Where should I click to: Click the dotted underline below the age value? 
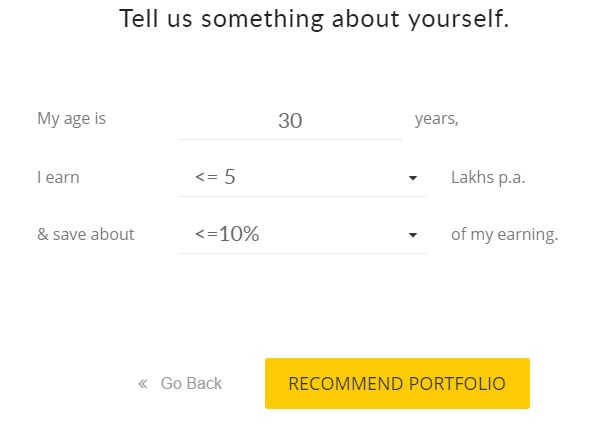click(290, 140)
